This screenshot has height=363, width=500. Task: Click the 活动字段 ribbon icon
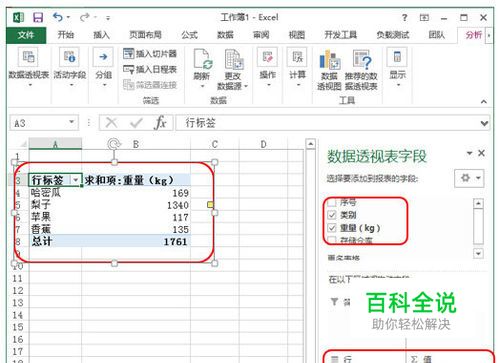tap(69, 57)
